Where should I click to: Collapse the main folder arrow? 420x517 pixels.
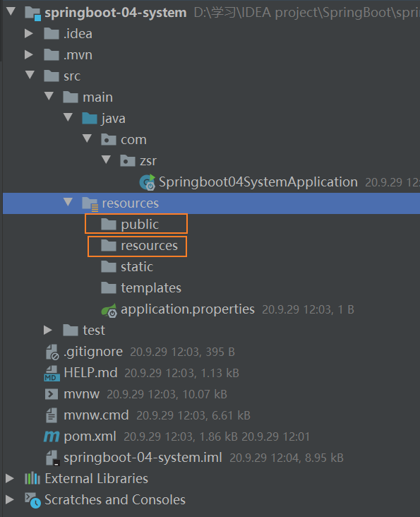coord(49,96)
